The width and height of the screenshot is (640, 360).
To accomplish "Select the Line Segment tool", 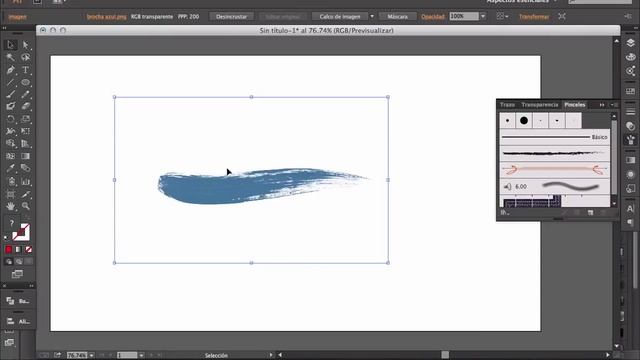I will point(11,82).
